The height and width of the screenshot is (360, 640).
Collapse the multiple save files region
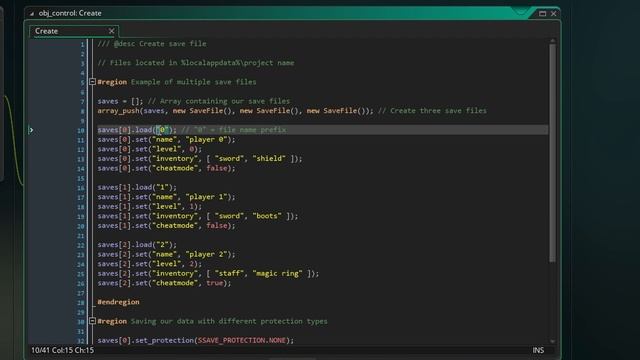92,82
